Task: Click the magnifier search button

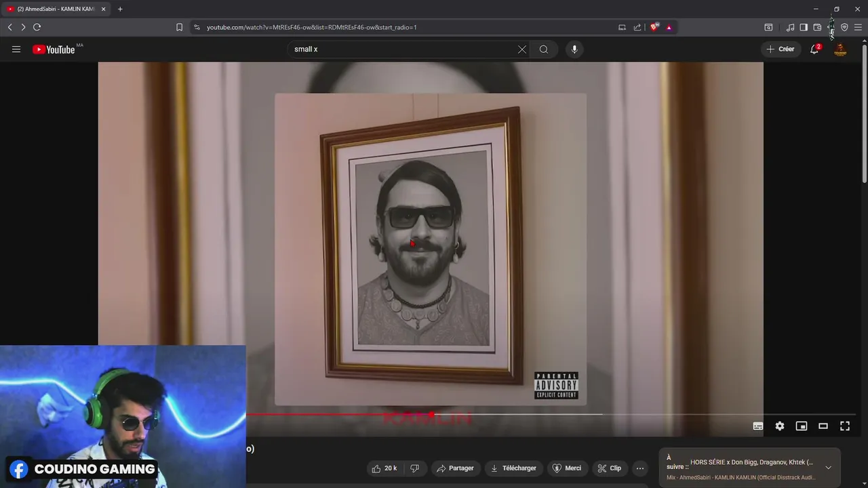Action: click(544, 49)
